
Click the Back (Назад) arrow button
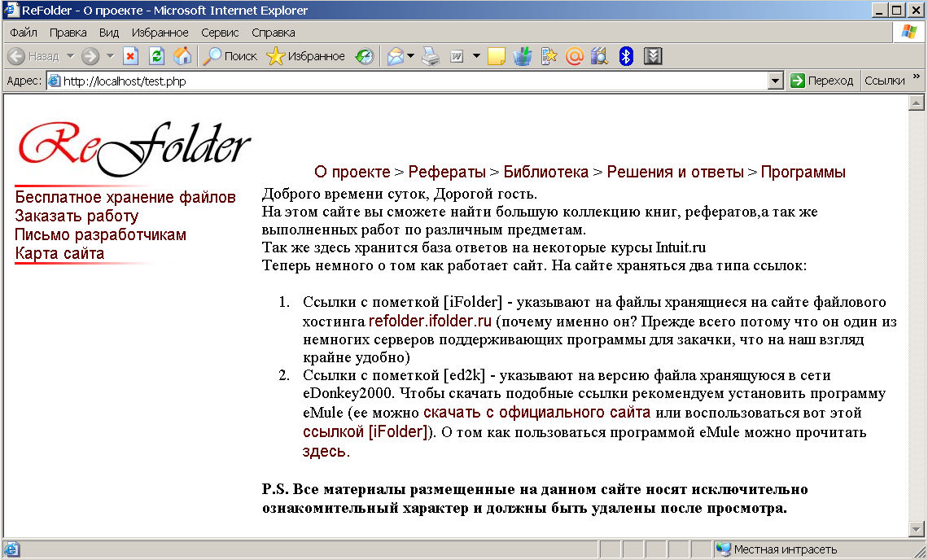tap(33, 56)
